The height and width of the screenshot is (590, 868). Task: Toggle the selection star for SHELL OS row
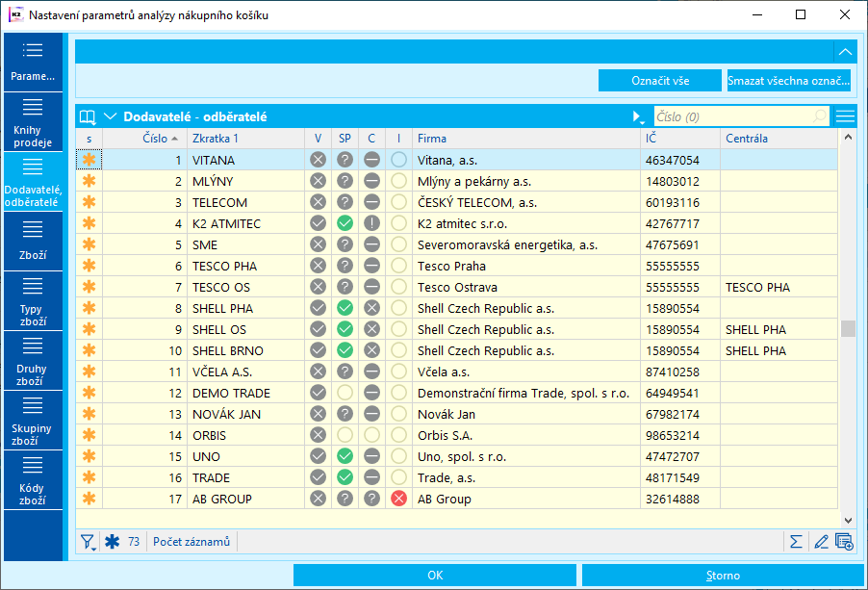[x=89, y=329]
